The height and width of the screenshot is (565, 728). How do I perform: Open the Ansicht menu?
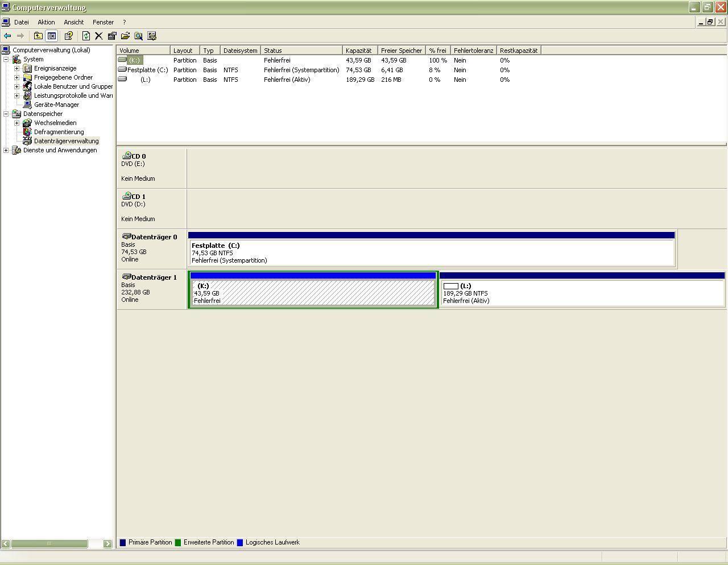coord(74,22)
